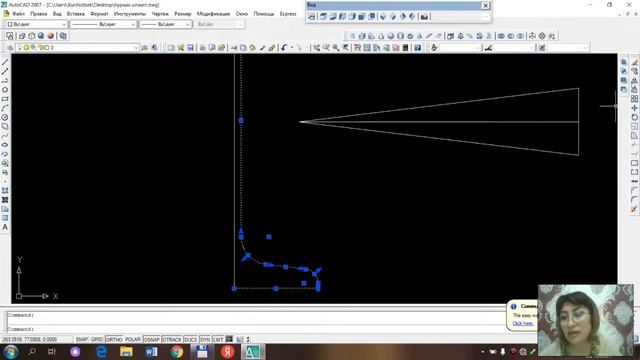The width and height of the screenshot is (640, 360).
Task: Click the Union solids icon
Action: [501, 36]
